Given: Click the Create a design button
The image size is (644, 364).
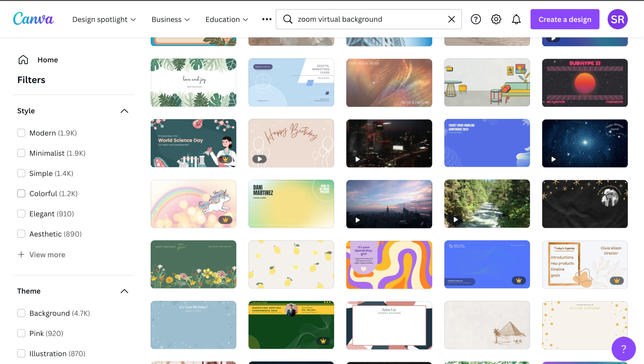Looking at the screenshot, I should 564,19.
